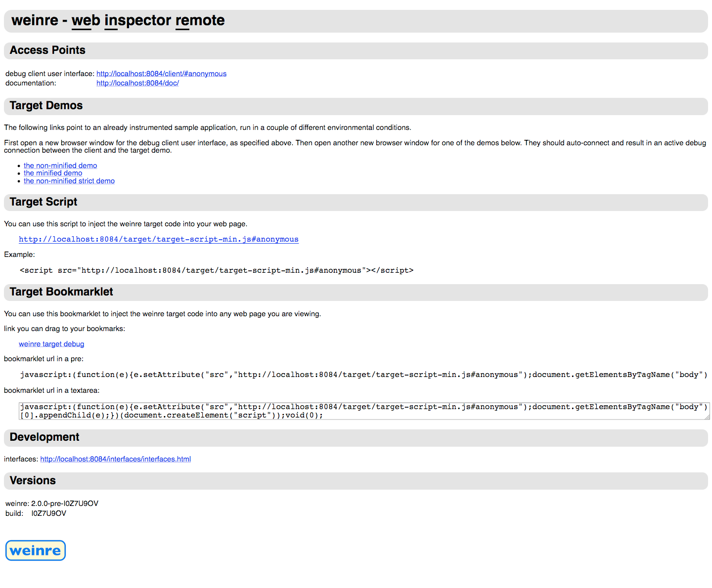Click the weinre logo at page bottom

pos(36,550)
